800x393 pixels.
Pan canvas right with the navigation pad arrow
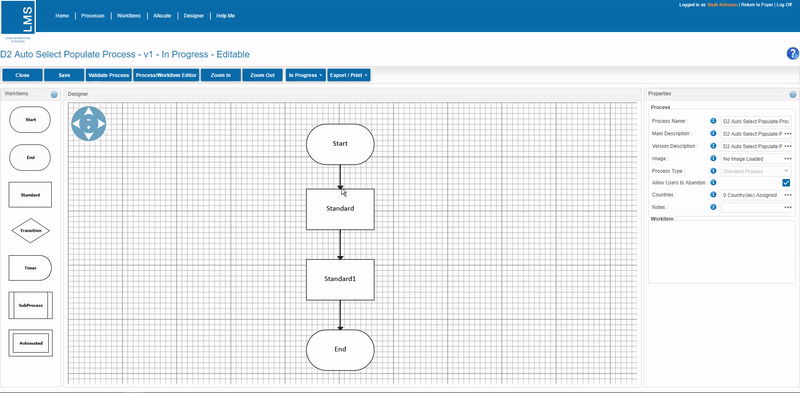tap(101, 124)
